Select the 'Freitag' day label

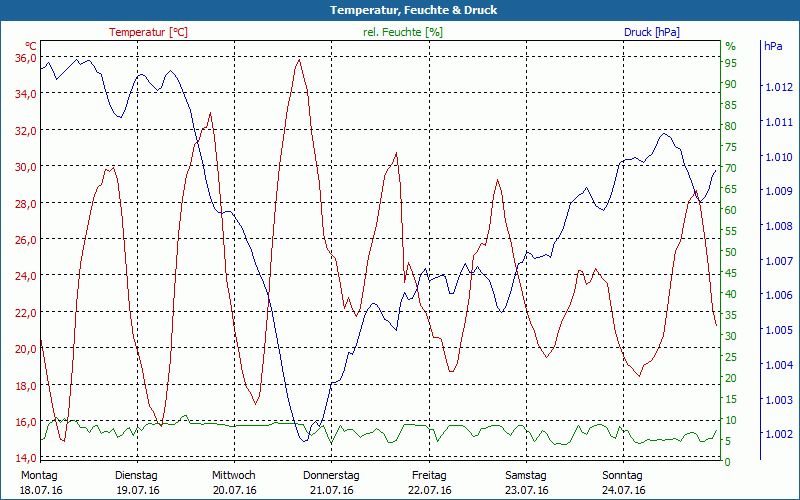[429, 475]
